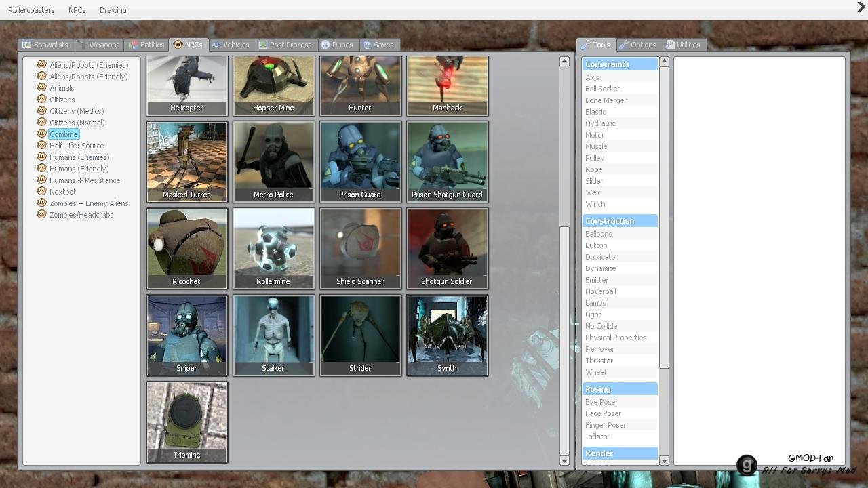This screenshot has height=488, width=868.
Task: Select the NPCs tab
Action: tap(189, 45)
